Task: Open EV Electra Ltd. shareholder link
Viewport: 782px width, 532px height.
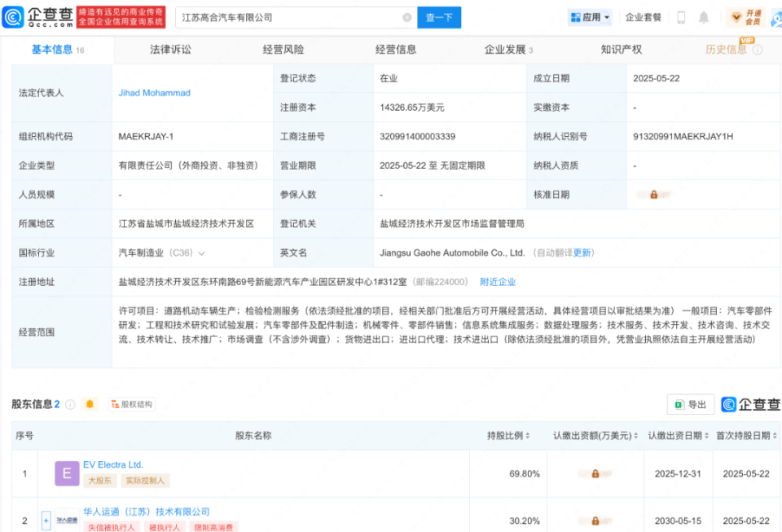Action: coord(113,464)
